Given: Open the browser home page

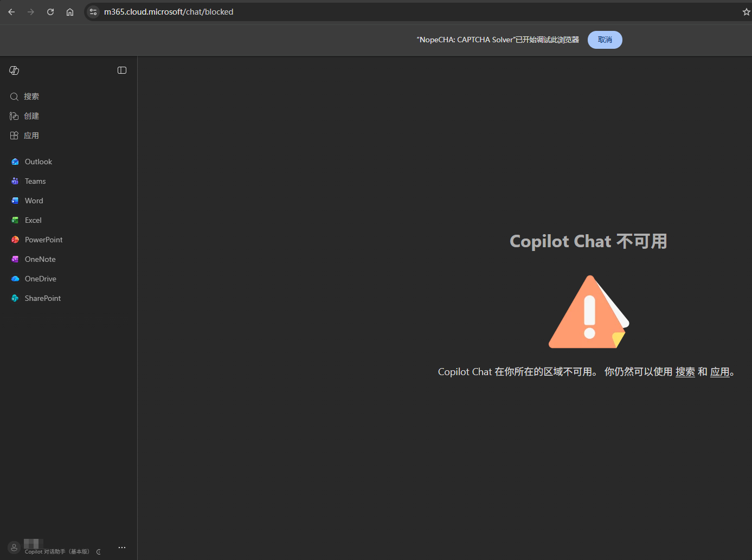Looking at the screenshot, I should pyautogui.click(x=70, y=12).
